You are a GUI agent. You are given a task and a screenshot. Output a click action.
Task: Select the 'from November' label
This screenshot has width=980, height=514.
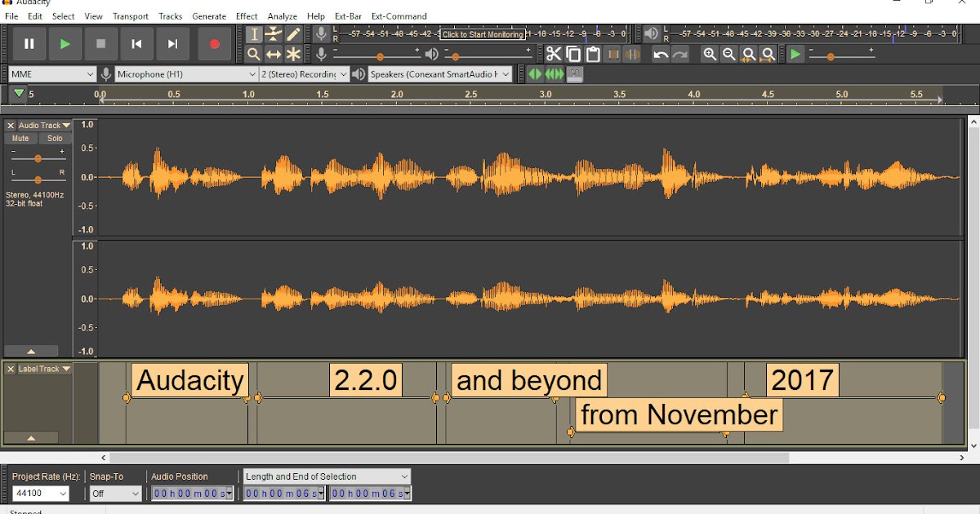(678, 414)
